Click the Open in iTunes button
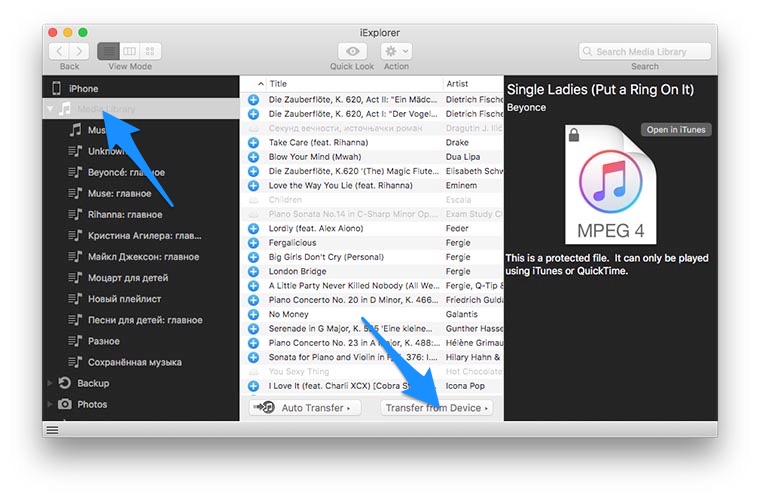 [676, 129]
